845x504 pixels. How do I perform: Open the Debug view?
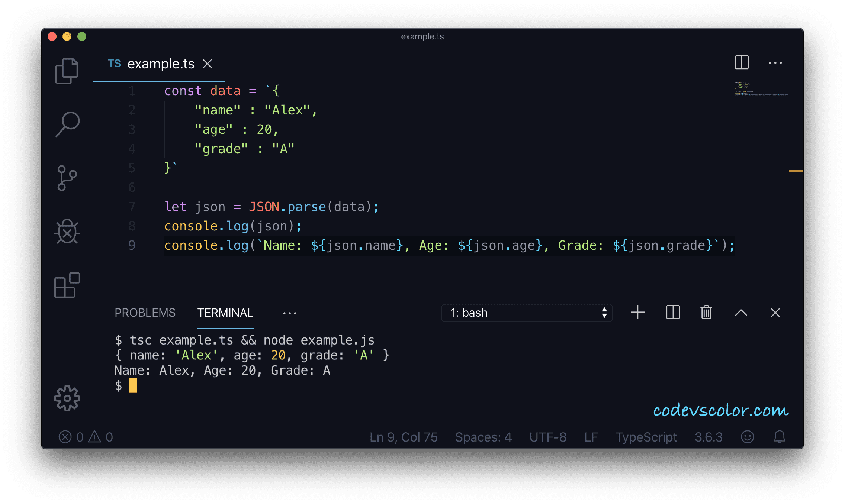point(68,232)
